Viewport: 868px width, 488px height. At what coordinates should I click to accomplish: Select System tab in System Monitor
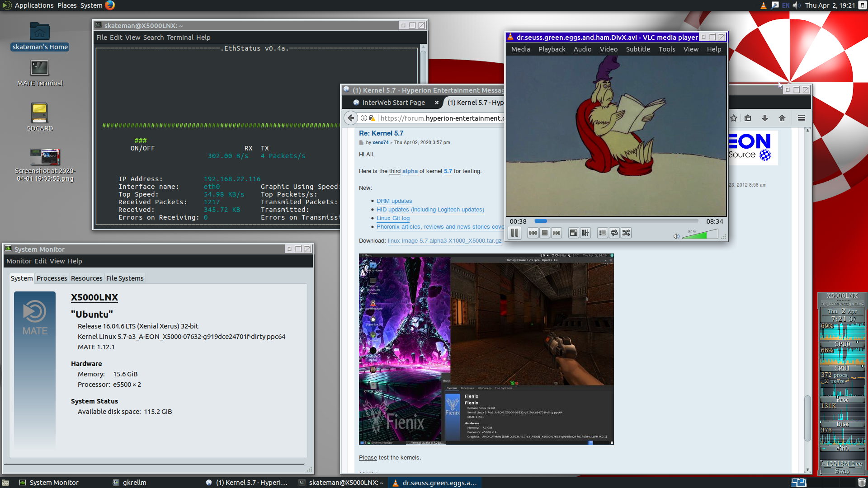(22, 278)
